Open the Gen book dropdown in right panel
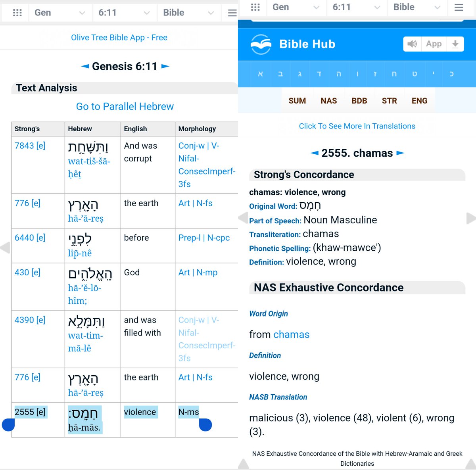 pyautogui.click(x=296, y=7)
